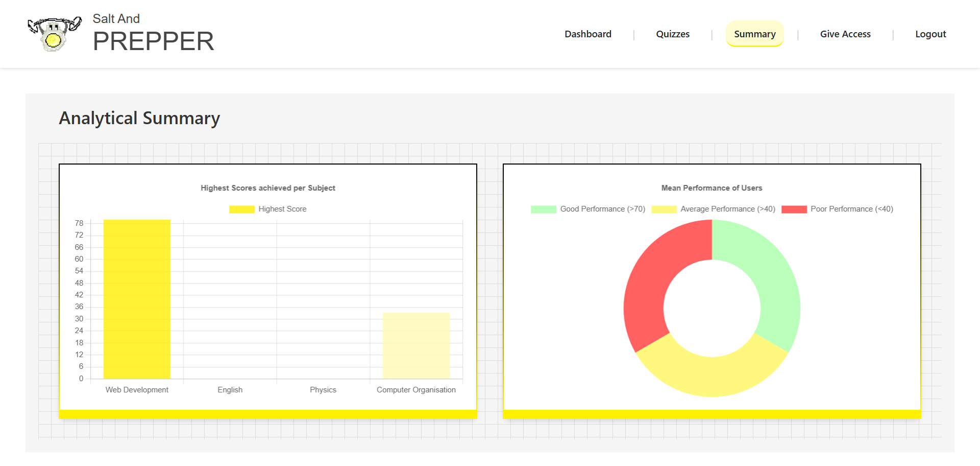Hide the Average Performance (>40) dataset
The image size is (980, 466).
coord(727,209)
